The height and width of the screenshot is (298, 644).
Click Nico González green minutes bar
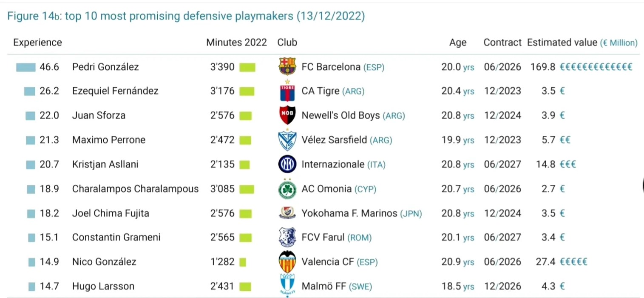[243, 262]
